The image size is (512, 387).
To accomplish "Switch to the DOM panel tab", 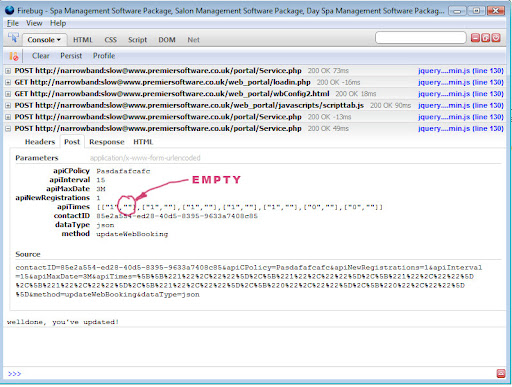I will pos(167,40).
